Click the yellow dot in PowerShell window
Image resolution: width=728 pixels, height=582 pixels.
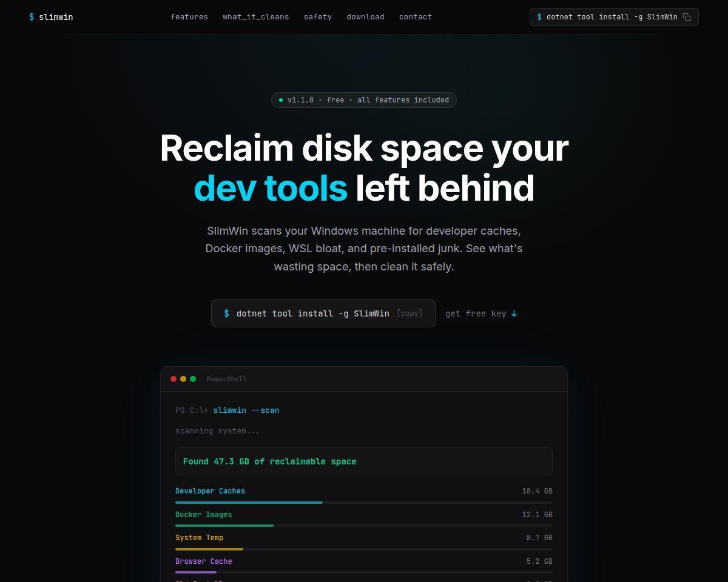pos(183,379)
